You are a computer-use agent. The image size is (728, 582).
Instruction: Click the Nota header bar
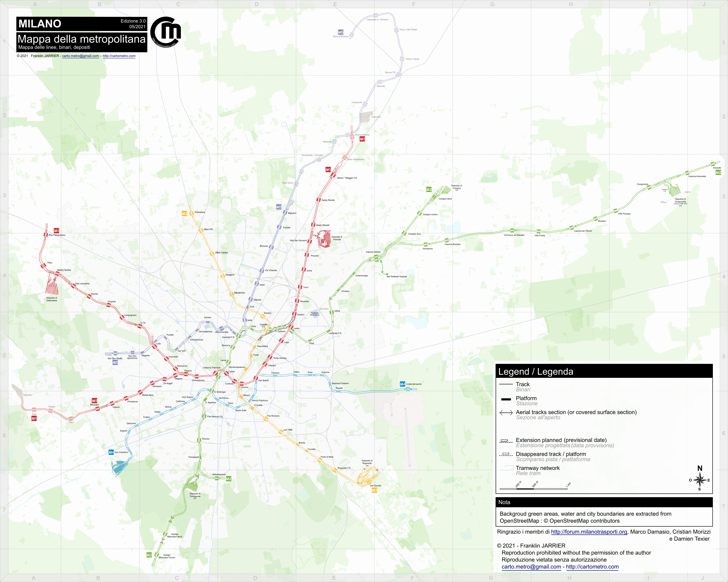604,502
